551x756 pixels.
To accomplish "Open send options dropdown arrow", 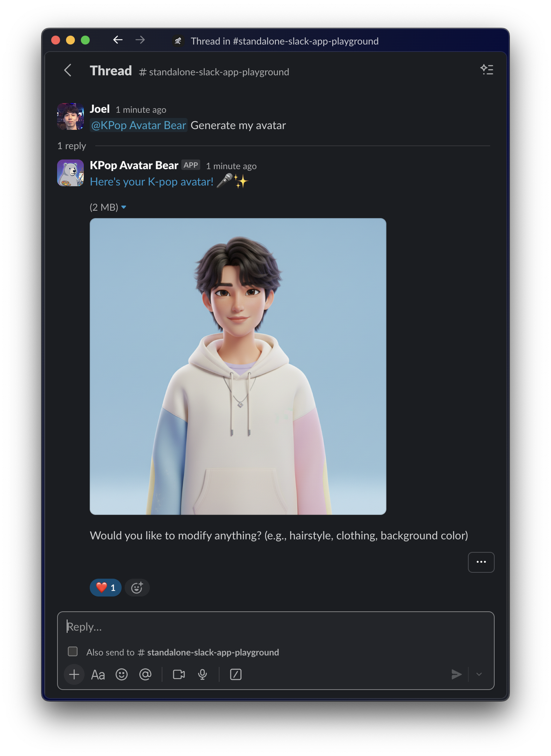I will [x=479, y=674].
